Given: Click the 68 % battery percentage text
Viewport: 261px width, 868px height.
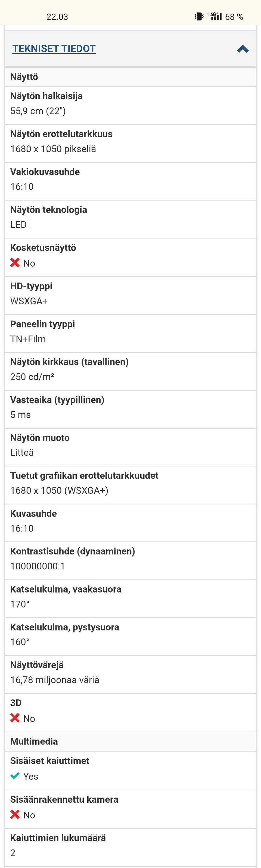Looking at the screenshot, I should click(x=234, y=16).
